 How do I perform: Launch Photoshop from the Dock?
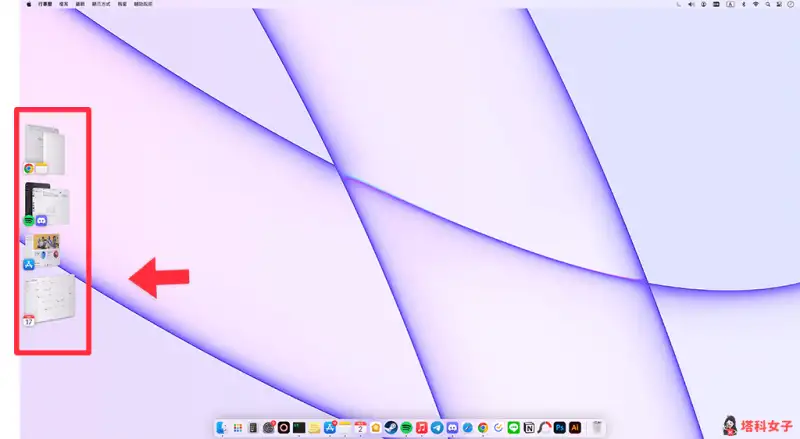(x=560, y=427)
